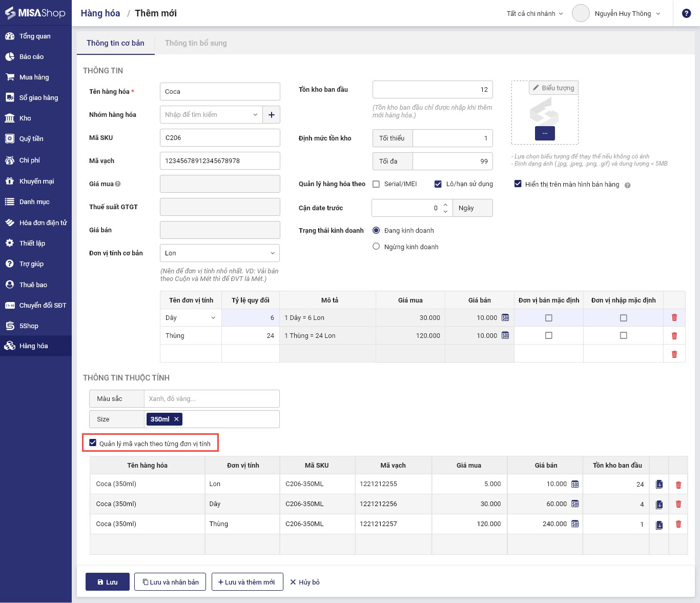
Task: Click the plus icon to add product group
Action: 271,115
